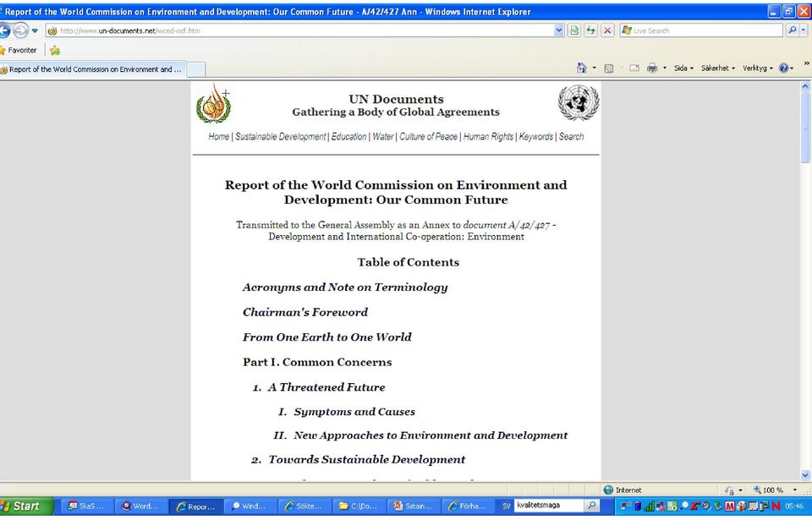812x520 pixels.
Task: Click the UN Documents flame logo
Action: pyautogui.click(x=213, y=104)
